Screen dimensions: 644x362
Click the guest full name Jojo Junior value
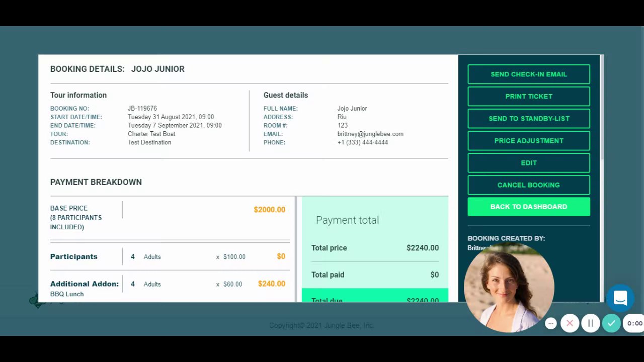click(x=352, y=109)
